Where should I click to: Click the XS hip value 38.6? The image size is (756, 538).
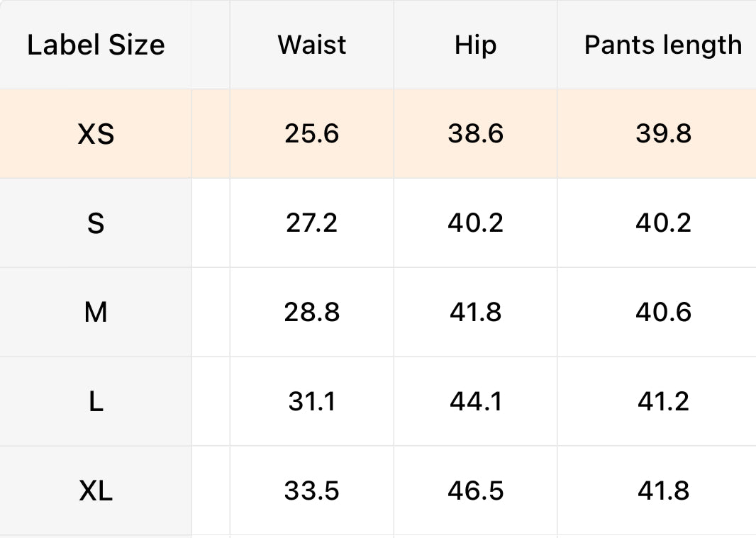[x=475, y=134]
